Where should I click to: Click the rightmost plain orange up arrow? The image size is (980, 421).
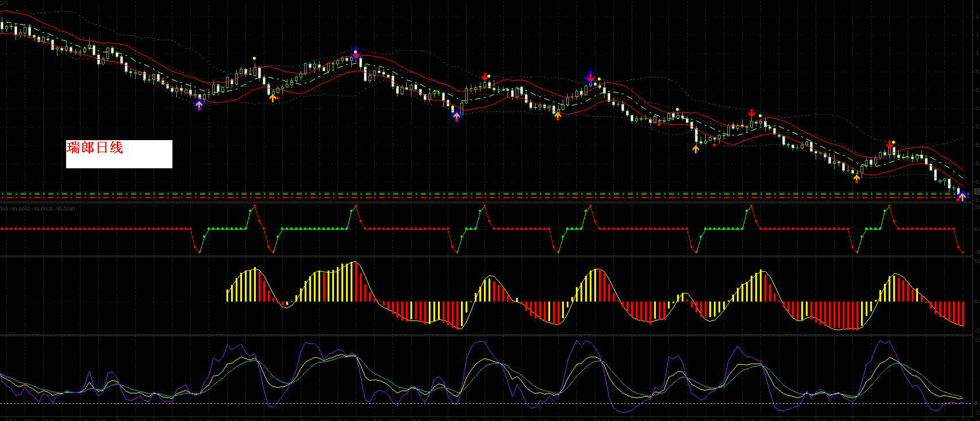point(856,179)
